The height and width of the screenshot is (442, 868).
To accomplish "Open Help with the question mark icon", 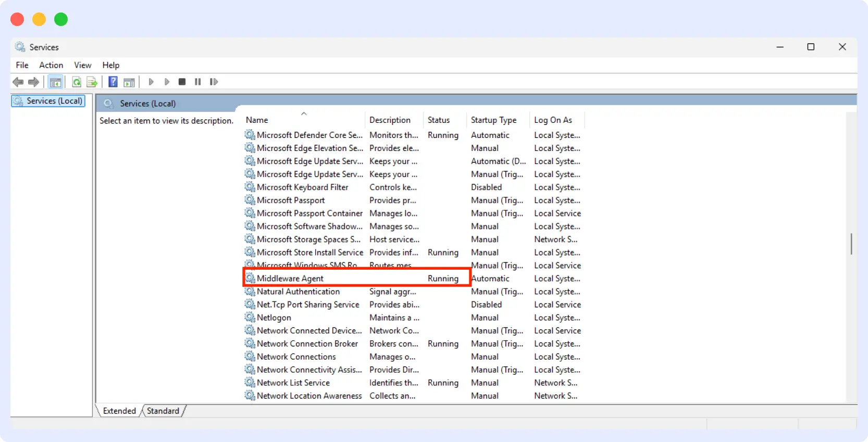I will (113, 82).
